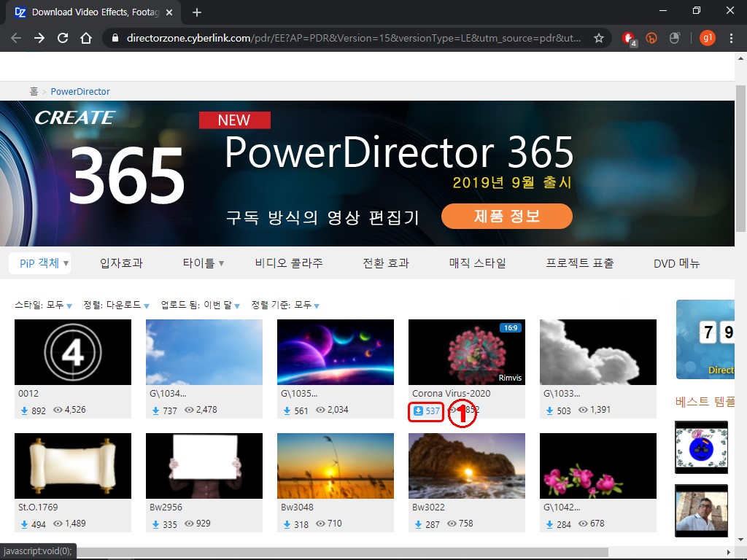Viewport: 747px width, 560px height.
Task: Switch to the 입자효과 category
Action: 122,263
